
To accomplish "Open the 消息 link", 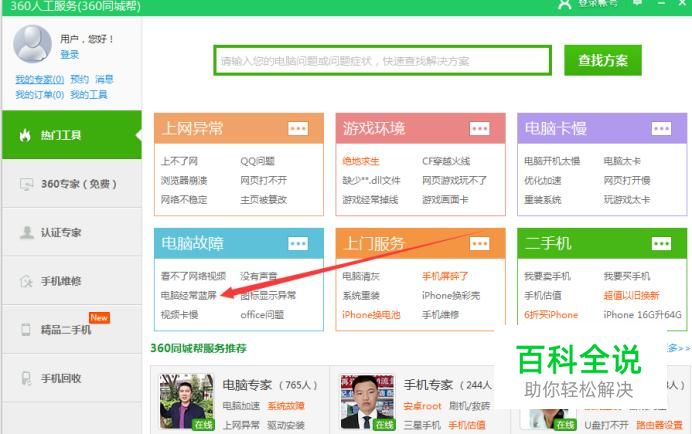I will coord(105,79).
